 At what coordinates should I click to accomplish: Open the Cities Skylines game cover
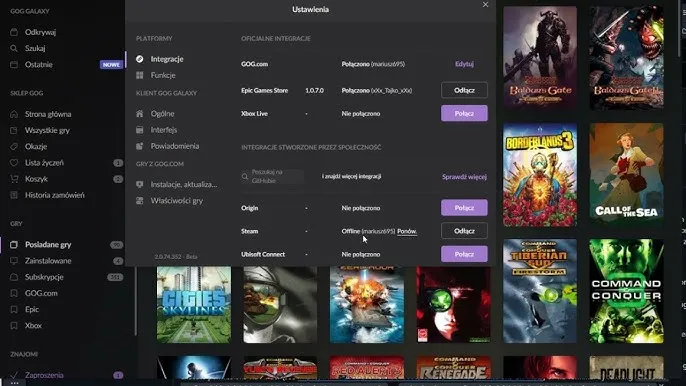pos(194,305)
